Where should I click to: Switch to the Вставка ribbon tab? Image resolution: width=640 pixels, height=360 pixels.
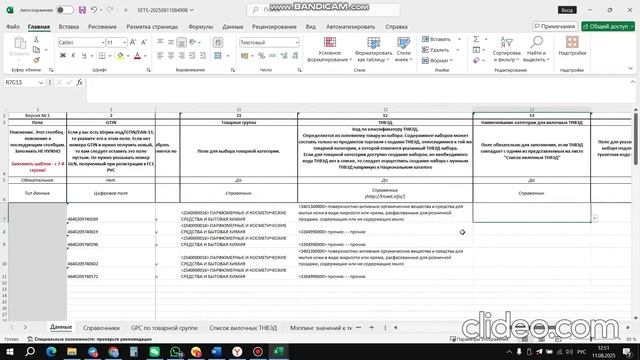69,27
